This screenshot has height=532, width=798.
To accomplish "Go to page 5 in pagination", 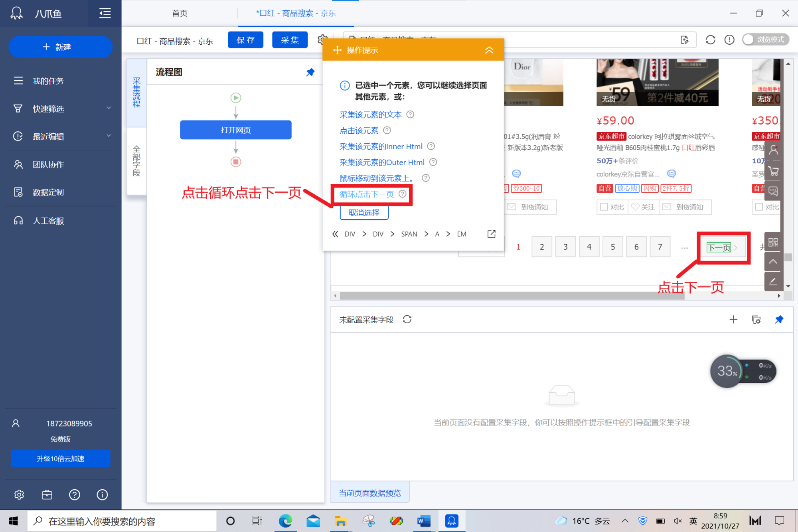I will tap(613, 247).
